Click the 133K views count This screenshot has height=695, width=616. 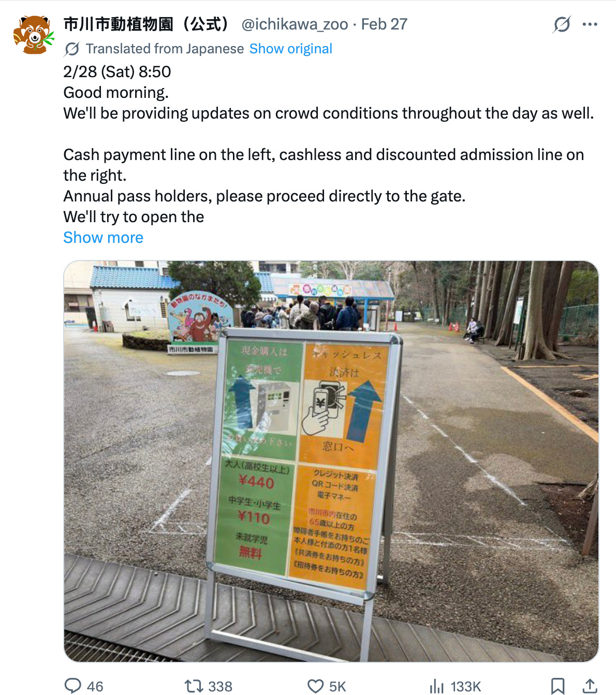click(466, 687)
